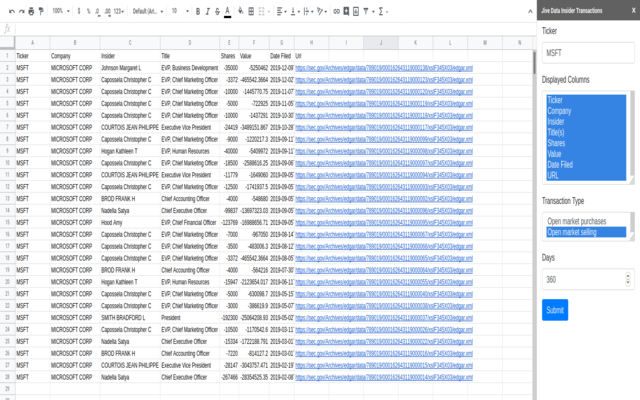This screenshot has height=400, width=640.
Task: Select cell 'President' in Title column
Action: pyautogui.click(x=190, y=318)
